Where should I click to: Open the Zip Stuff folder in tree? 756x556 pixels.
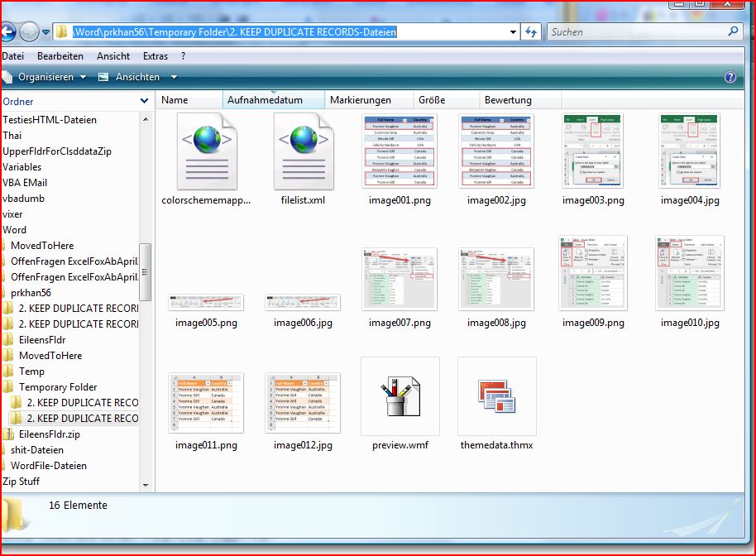coord(22,482)
